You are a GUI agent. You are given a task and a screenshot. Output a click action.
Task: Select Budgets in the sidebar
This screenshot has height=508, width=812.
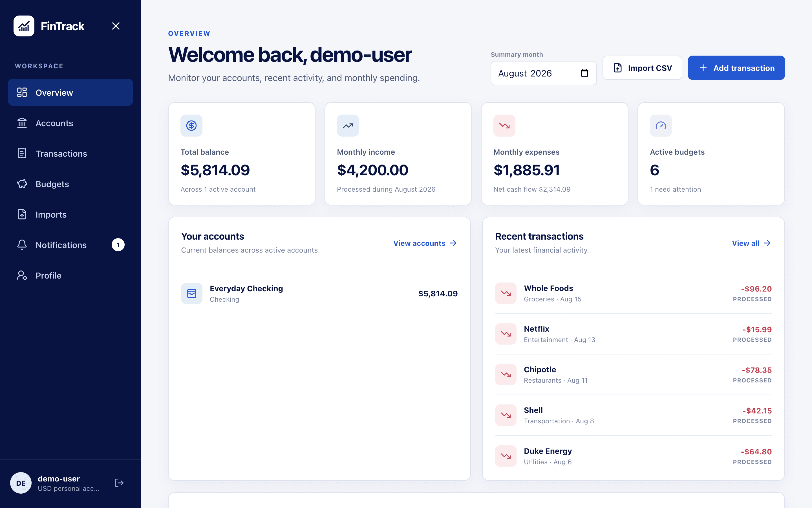(70, 184)
